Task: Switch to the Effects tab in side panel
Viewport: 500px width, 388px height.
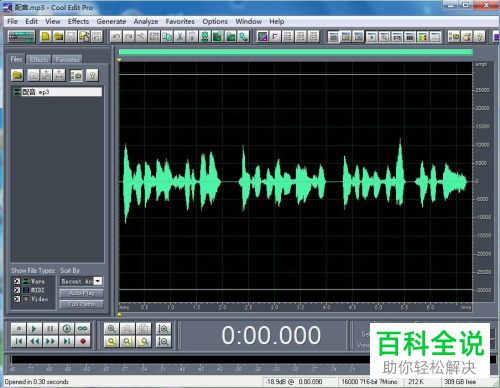Action: 39,59
